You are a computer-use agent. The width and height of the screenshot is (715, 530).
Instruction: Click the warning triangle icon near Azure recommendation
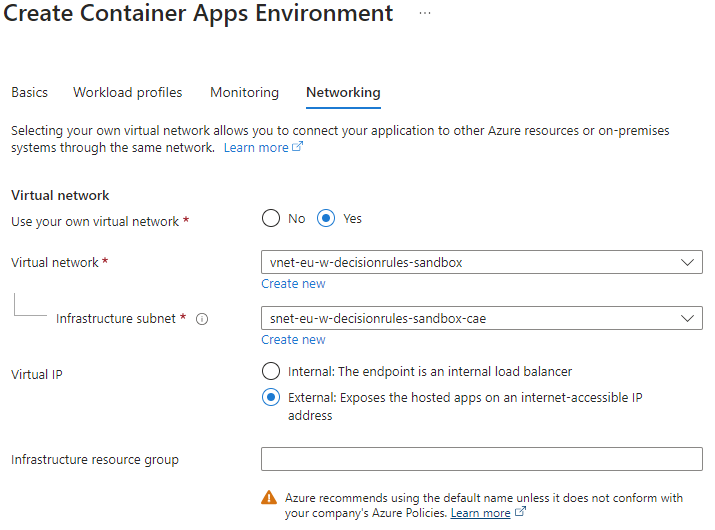(x=269, y=497)
